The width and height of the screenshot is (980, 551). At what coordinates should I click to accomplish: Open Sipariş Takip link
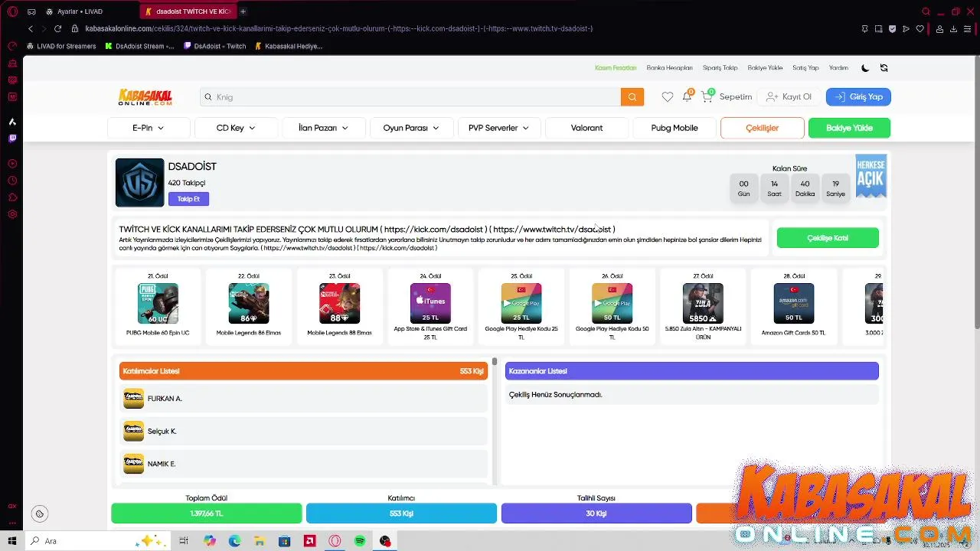pos(720,68)
